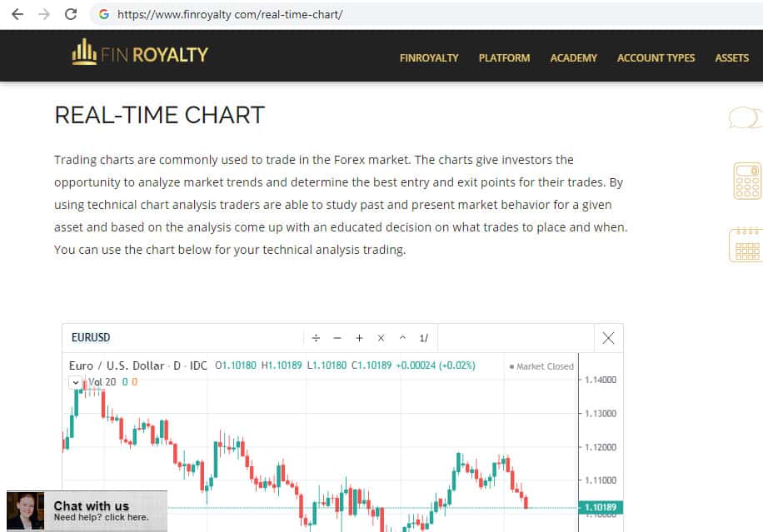Collapse the Vol indicator legend arrow
Viewport: 763px width, 532px height.
pos(76,382)
